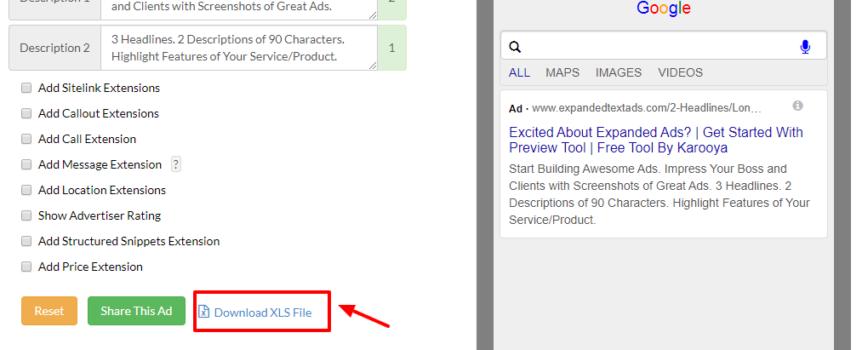The height and width of the screenshot is (350, 868).
Task: Click the magnifier search icon
Action: click(x=515, y=47)
